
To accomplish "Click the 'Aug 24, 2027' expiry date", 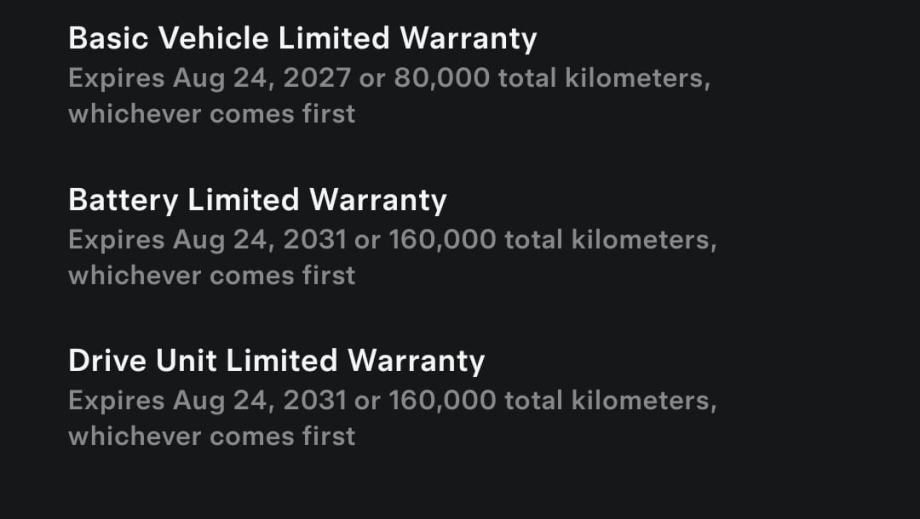I will 261,79.
